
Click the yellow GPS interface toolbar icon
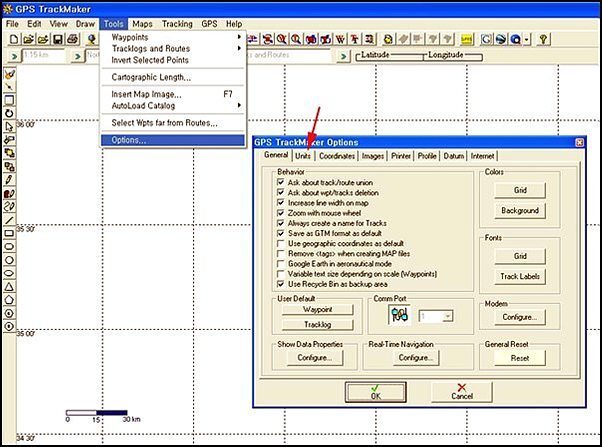tap(467, 39)
